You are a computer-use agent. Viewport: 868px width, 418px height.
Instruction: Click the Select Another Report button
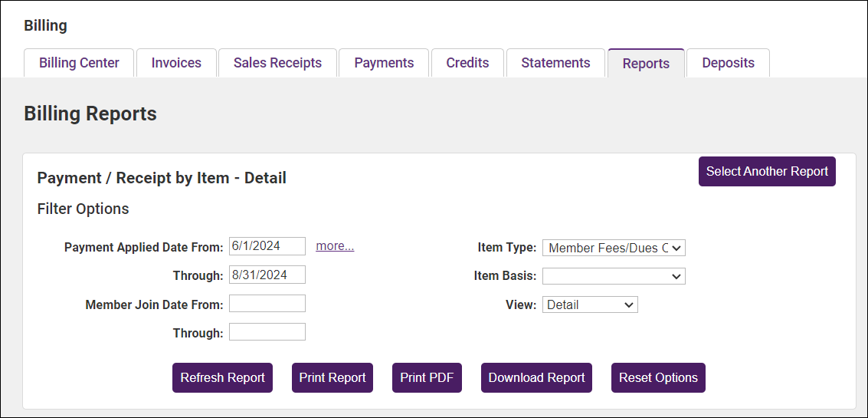[x=767, y=172]
